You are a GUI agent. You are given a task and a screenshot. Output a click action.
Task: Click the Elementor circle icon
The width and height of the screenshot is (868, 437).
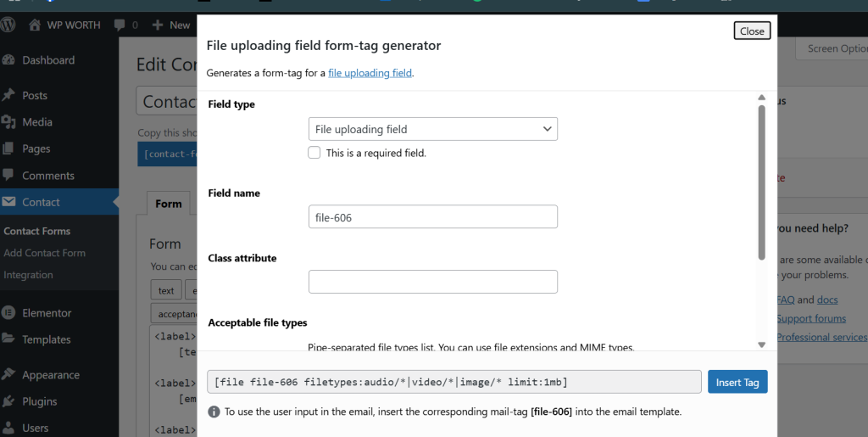click(x=8, y=313)
